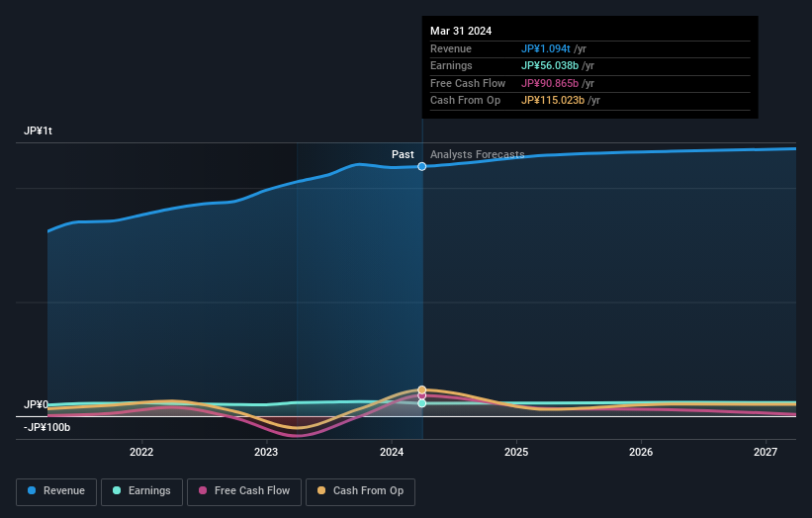Click the 2025 x-axis label
The height and width of the screenshot is (518, 812).
coord(516,452)
